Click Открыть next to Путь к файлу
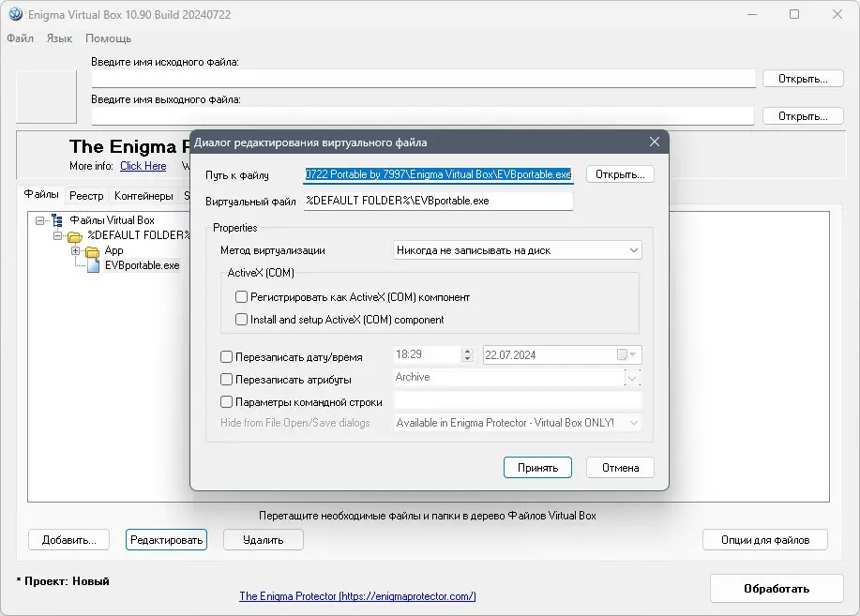Image resolution: width=860 pixels, height=616 pixels. coord(620,174)
